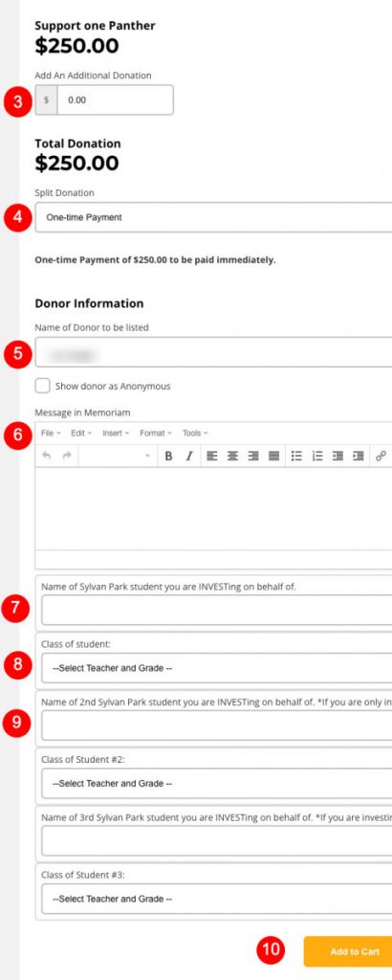Open Class of student dropdown

tap(217, 668)
